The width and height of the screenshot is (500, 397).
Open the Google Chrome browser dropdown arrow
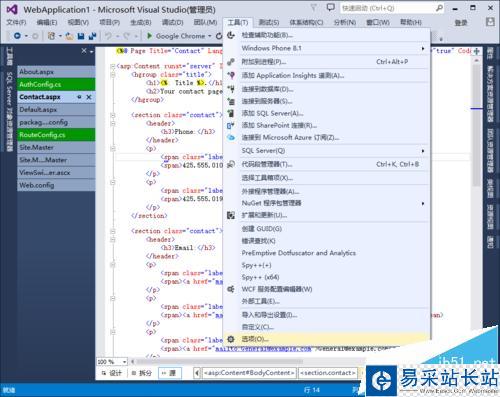click(210, 36)
